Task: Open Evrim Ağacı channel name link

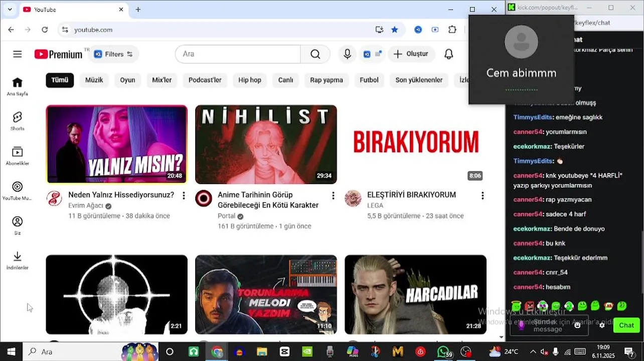Action: [86, 206]
